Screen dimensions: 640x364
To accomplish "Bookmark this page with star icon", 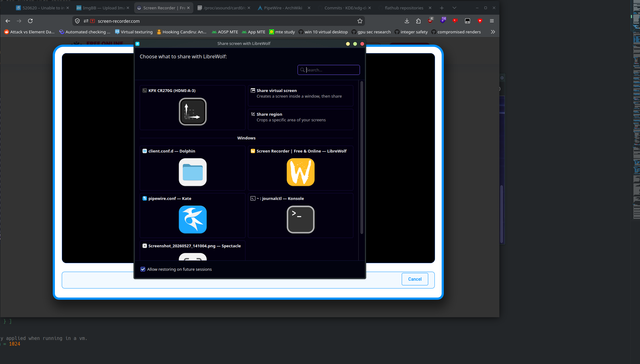I will coord(360,21).
